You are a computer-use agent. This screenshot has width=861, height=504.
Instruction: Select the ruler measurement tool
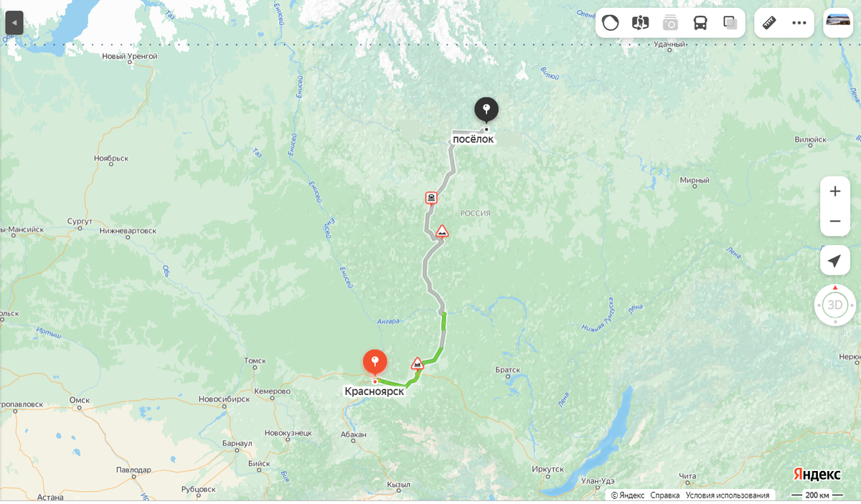point(769,23)
